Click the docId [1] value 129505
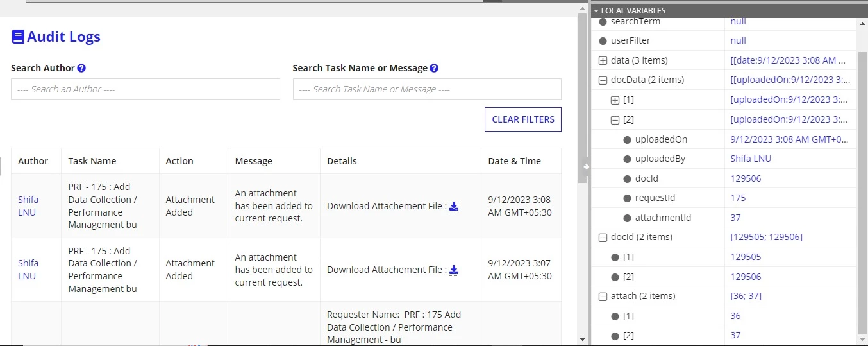 [x=746, y=257]
